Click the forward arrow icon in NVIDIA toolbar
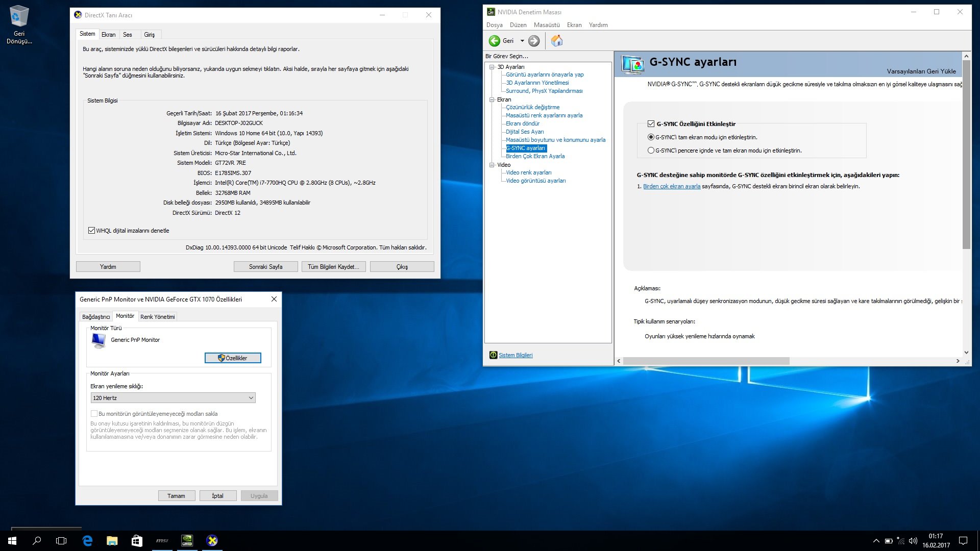This screenshot has height=551, width=980. point(534,41)
